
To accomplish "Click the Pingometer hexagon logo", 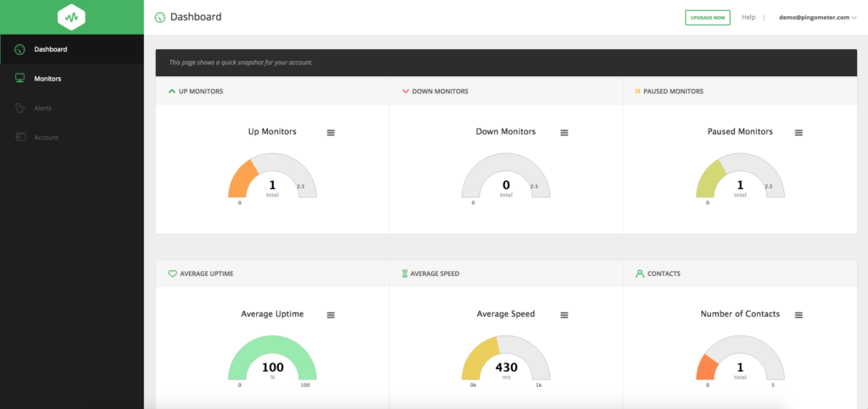I will pyautogui.click(x=72, y=17).
